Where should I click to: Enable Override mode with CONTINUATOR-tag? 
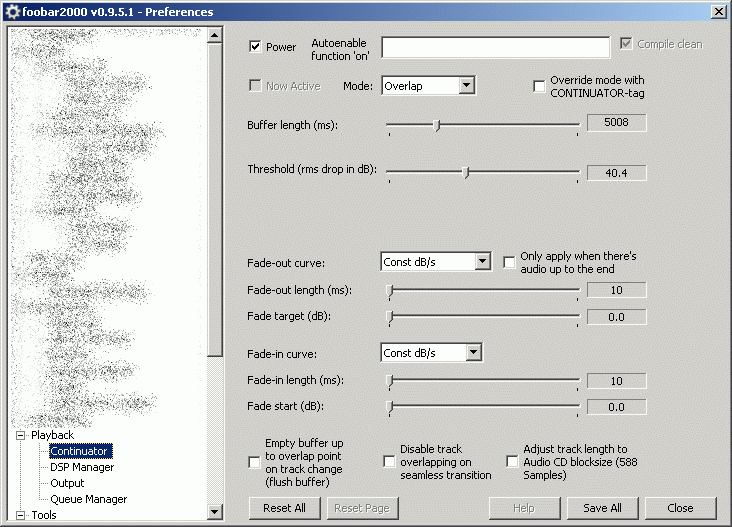pos(539,86)
